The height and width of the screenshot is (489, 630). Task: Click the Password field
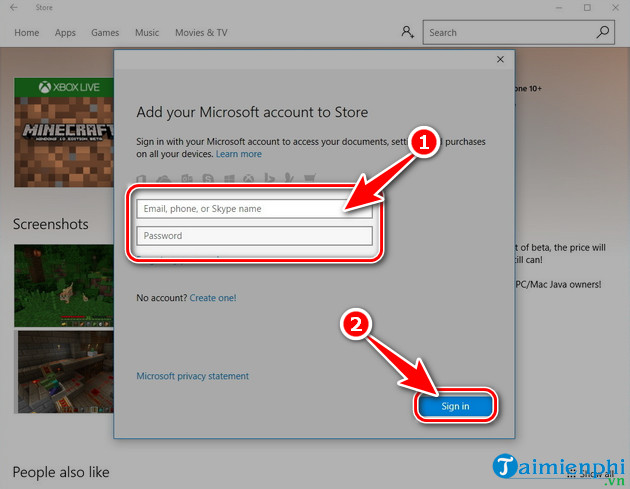tap(254, 236)
